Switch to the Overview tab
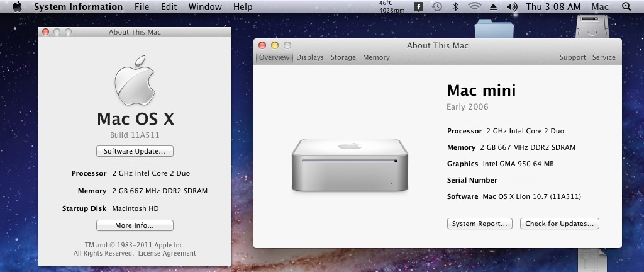 pos(274,57)
